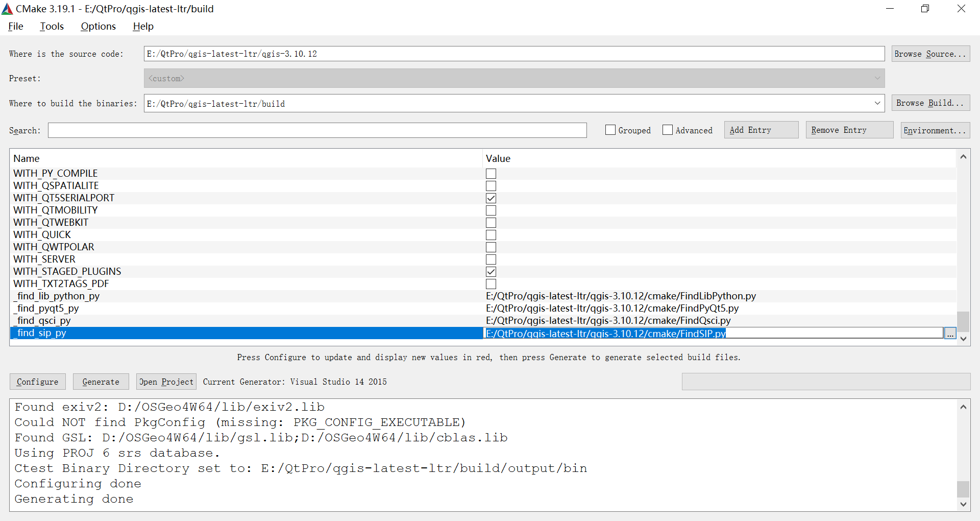The width and height of the screenshot is (980, 521).
Task: Click the output log scroll down arrow
Action: coord(963,504)
